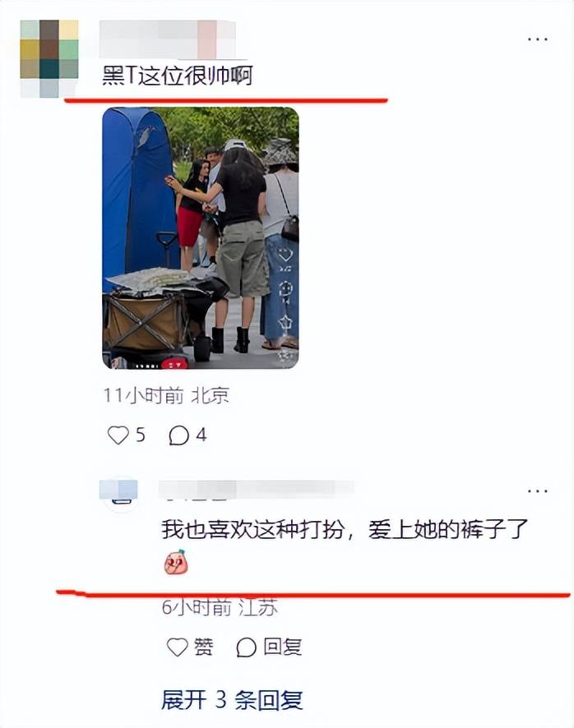Open comment bubble showing 4 replies
The image size is (574, 728).
click(179, 435)
